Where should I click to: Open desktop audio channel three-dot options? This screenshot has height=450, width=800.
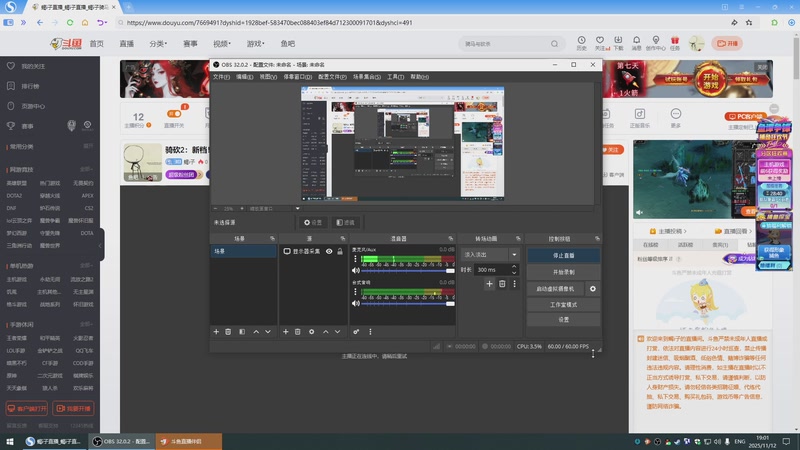click(356, 292)
